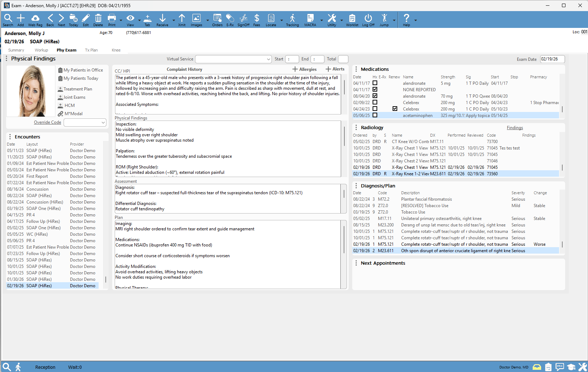Open the MACRA icon
Image resolution: width=588 pixels, height=372 pixels.
[310, 20]
